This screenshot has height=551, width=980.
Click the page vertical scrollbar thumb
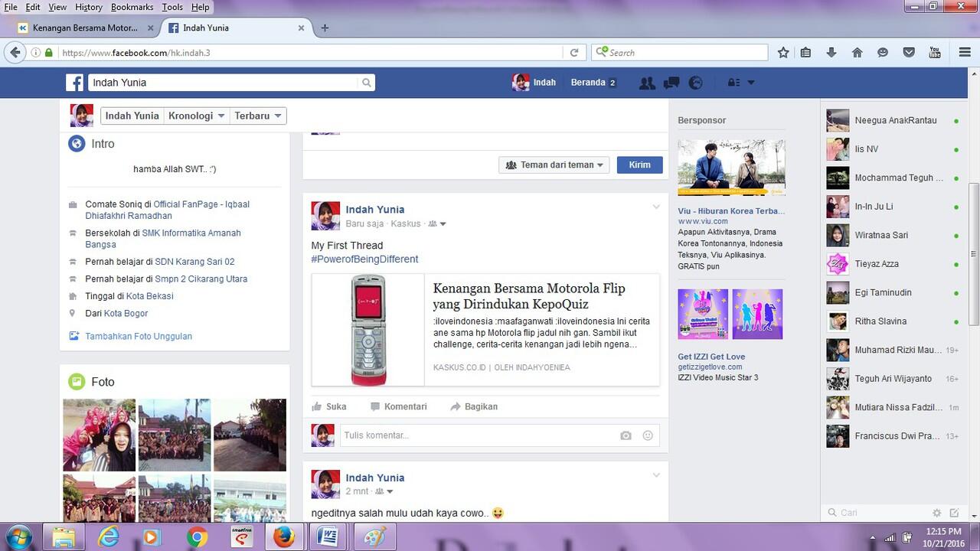[974, 254]
